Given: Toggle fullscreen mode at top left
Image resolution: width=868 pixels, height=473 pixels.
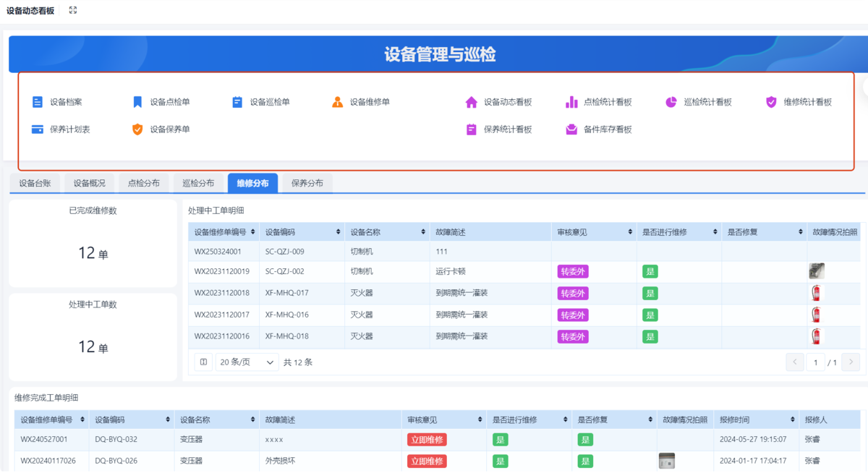Looking at the screenshot, I should coord(72,10).
